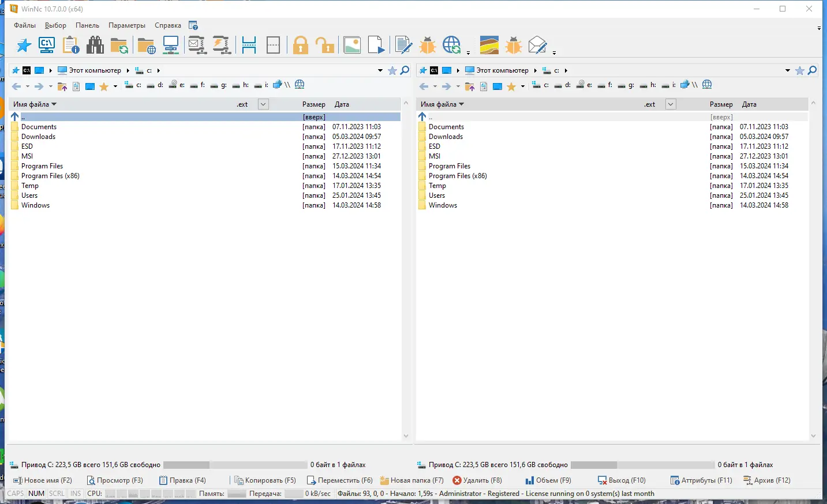Viewport: 827px width, 504px height.
Task: Open the command prompt toolbar icon
Action: [47, 45]
